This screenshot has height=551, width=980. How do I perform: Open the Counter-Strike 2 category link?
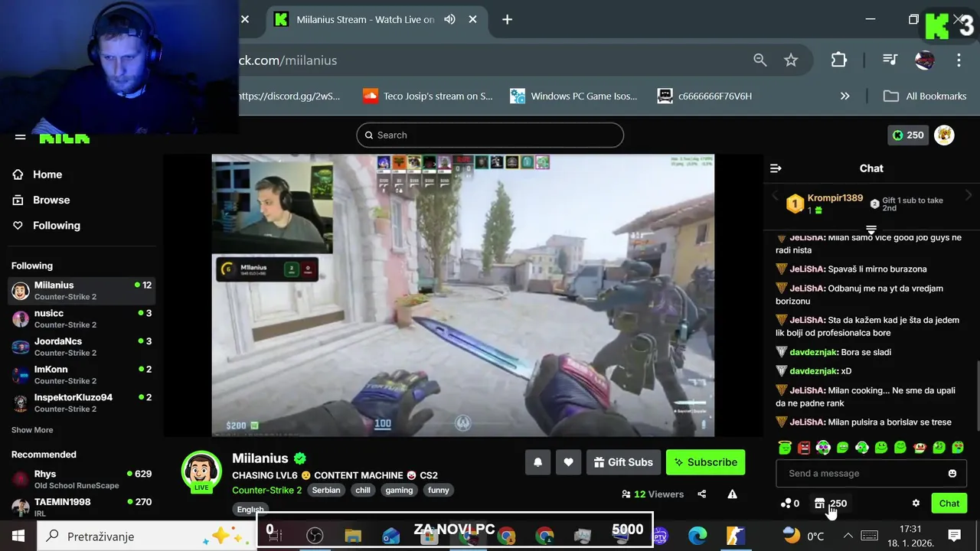coord(266,490)
